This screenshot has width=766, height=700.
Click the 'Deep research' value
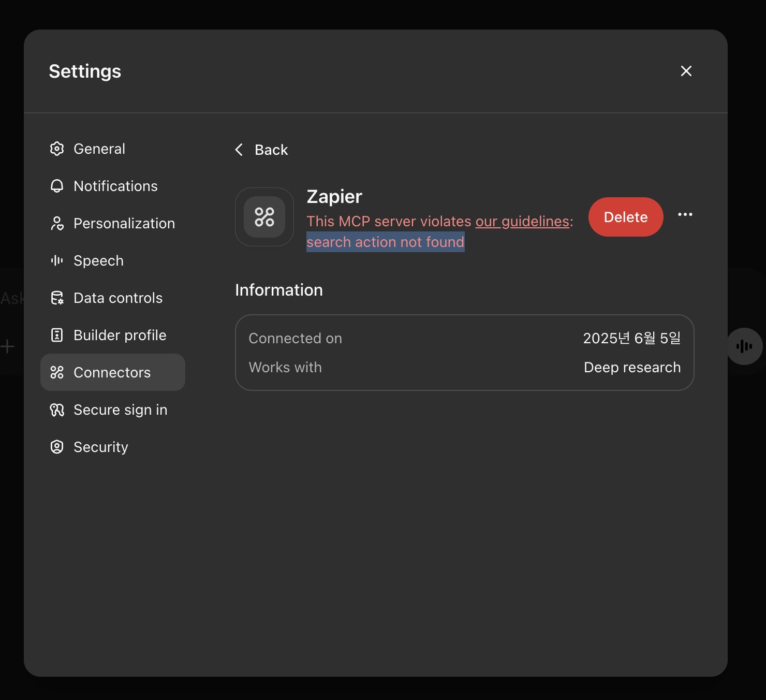point(632,368)
